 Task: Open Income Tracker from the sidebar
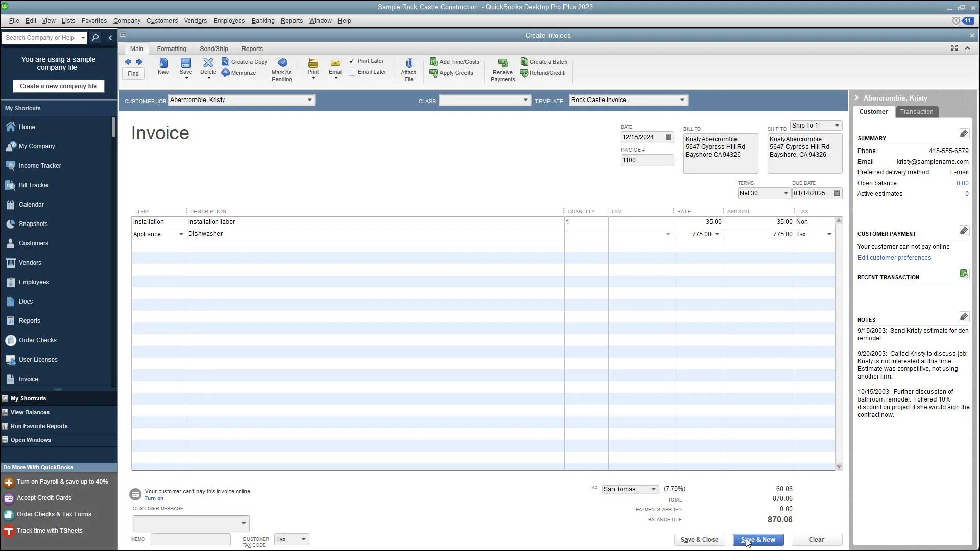pos(40,165)
